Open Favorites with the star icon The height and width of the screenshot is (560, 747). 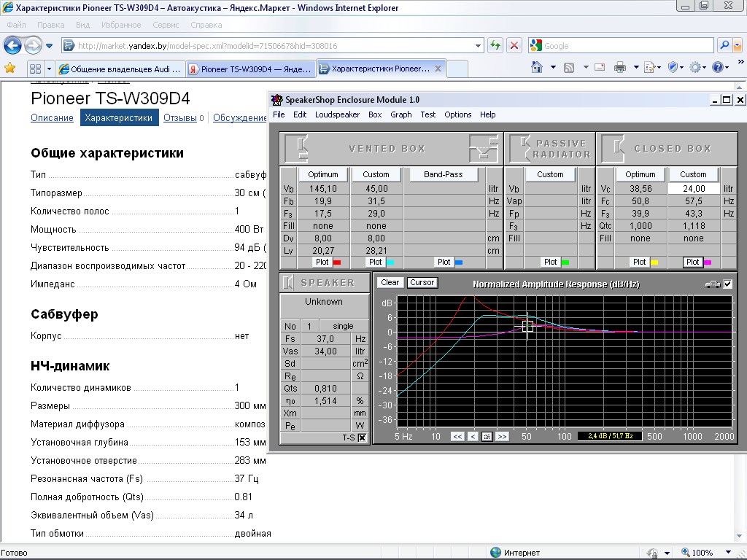point(10,68)
